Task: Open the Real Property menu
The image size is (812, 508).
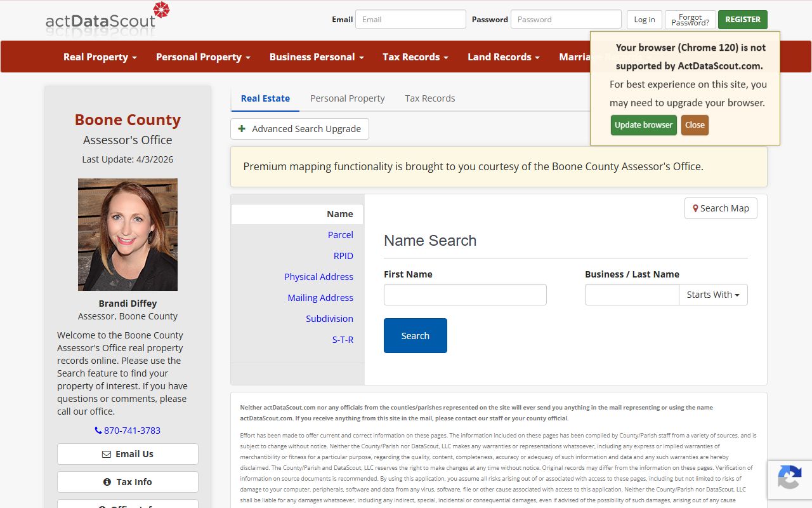Action: click(x=100, y=57)
